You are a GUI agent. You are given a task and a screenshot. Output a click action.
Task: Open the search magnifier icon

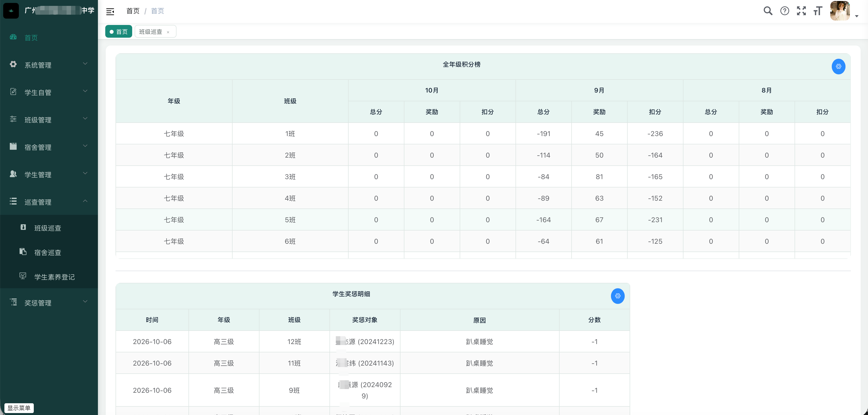[768, 11]
